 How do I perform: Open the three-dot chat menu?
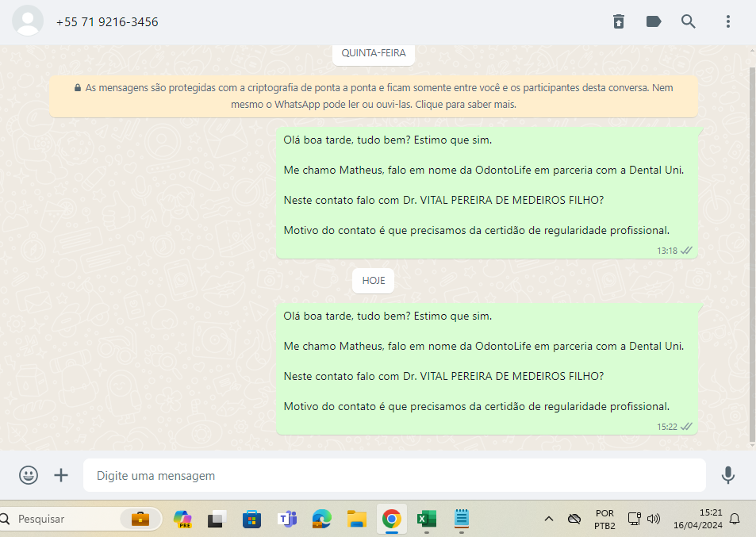[728, 21]
